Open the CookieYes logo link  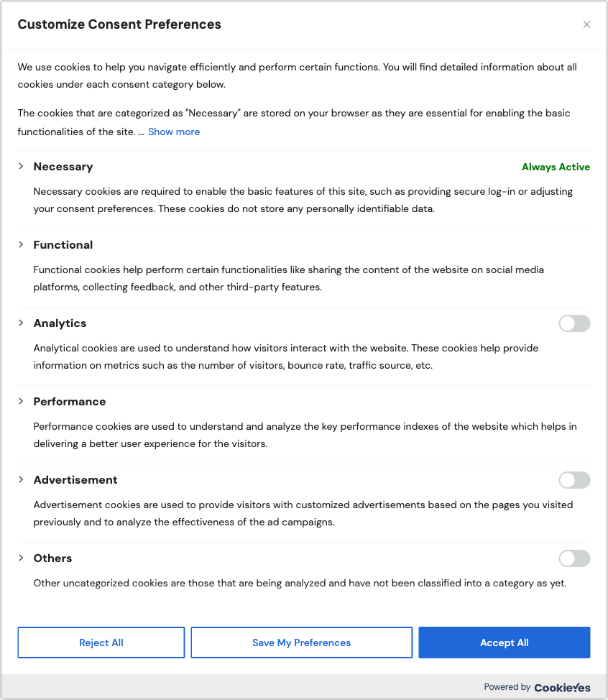click(x=562, y=688)
